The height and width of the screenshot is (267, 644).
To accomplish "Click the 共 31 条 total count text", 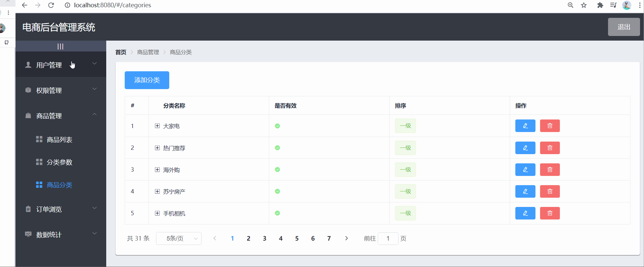I will [x=138, y=238].
